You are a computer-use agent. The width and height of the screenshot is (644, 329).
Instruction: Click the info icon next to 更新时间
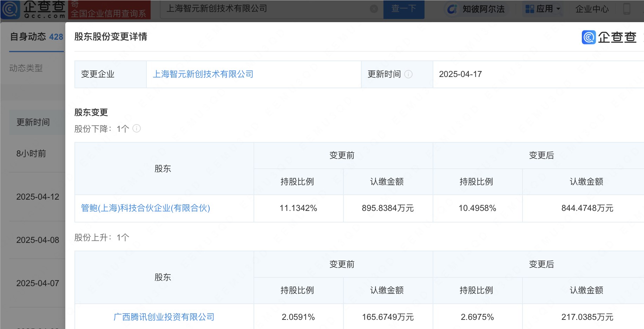pyautogui.click(x=408, y=74)
